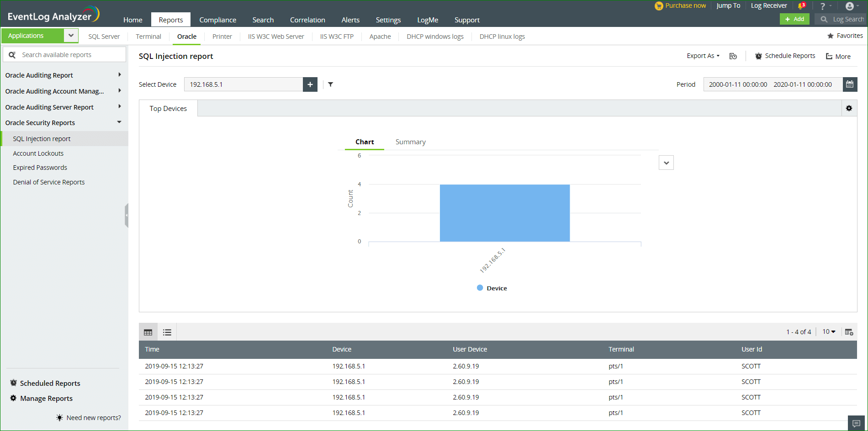Click the User Id column header

[752, 349]
